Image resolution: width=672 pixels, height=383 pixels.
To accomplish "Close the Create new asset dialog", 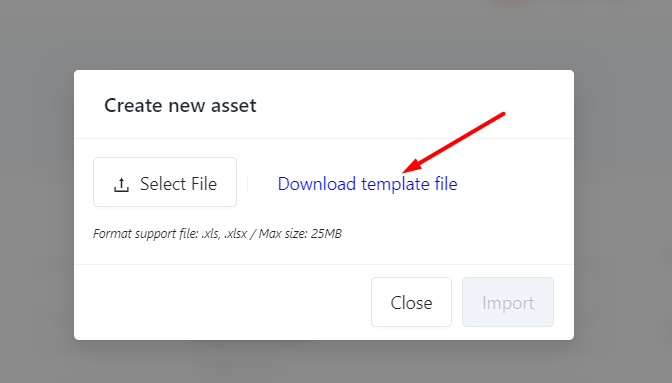I will click(411, 302).
